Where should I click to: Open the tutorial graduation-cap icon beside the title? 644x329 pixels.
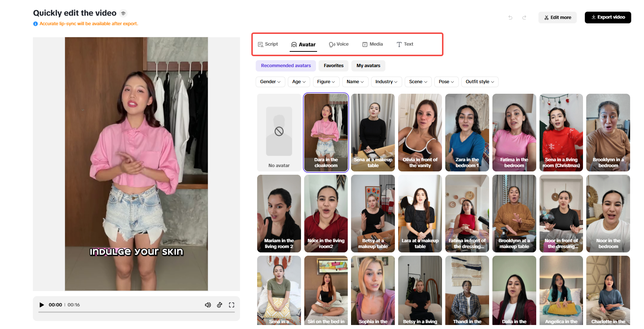tap(123, 13)
